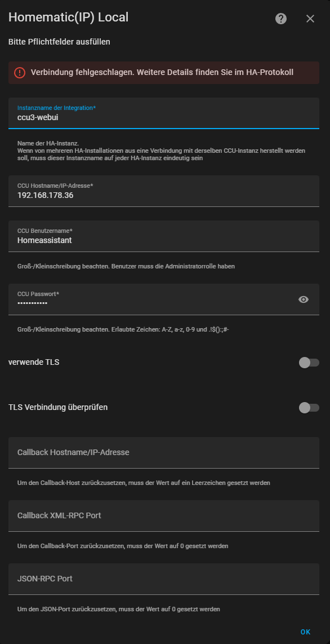Click the JSON-RPC Port field

coord(163,579)
